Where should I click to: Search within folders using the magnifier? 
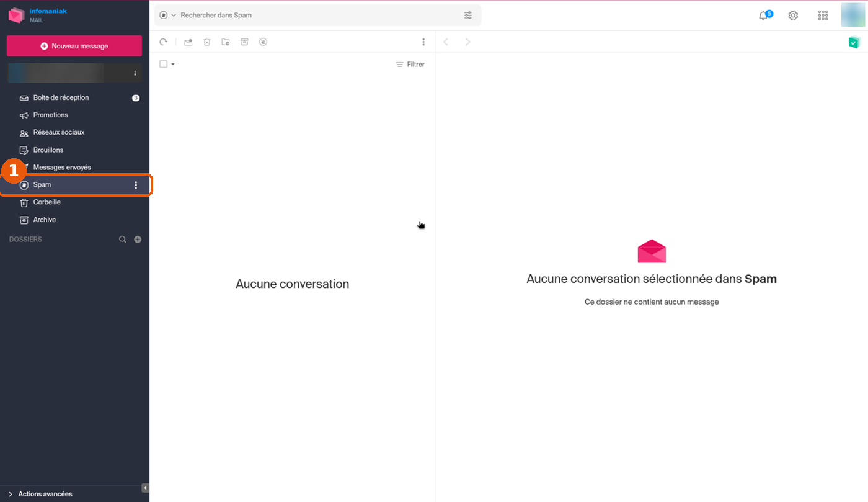pyautogui.click(x=123, y=240)
